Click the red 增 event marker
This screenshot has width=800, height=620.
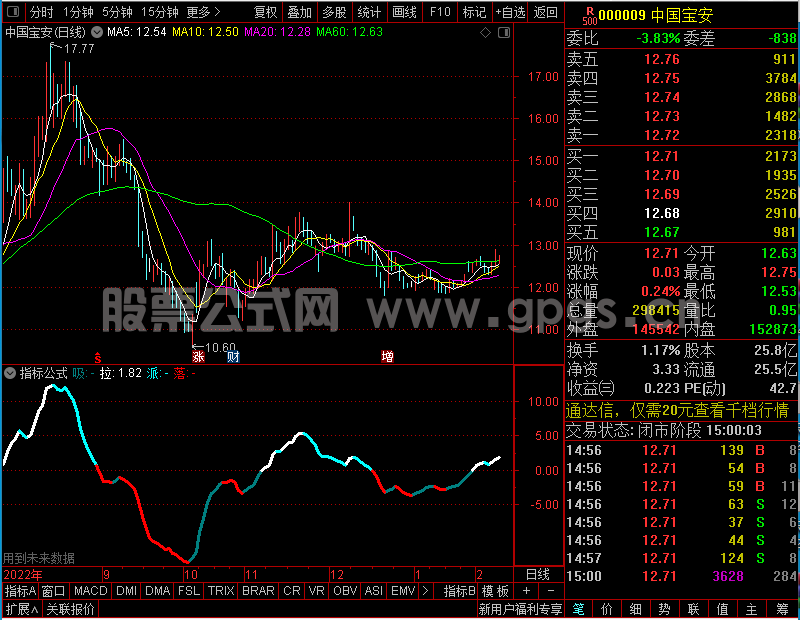pos(387,356)
